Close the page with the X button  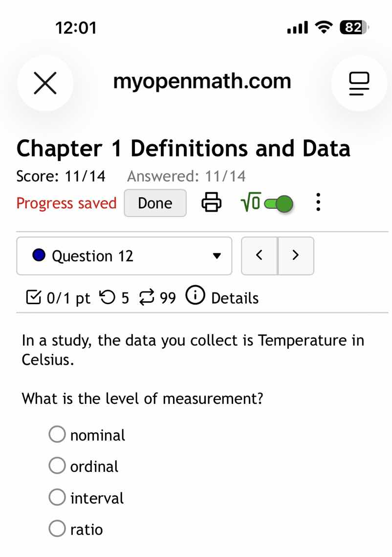(45, 83)
